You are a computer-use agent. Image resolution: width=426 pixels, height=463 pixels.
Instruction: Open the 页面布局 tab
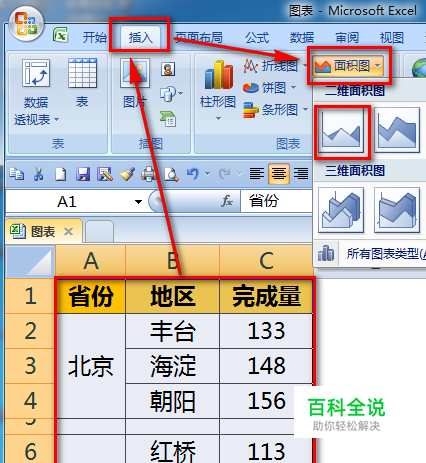[x=199, y=37]
